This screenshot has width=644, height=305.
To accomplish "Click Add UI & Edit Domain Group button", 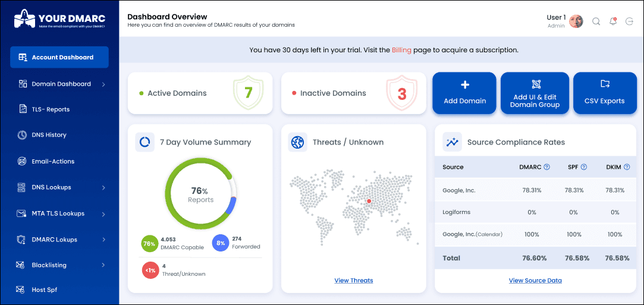I will point(535,93).
